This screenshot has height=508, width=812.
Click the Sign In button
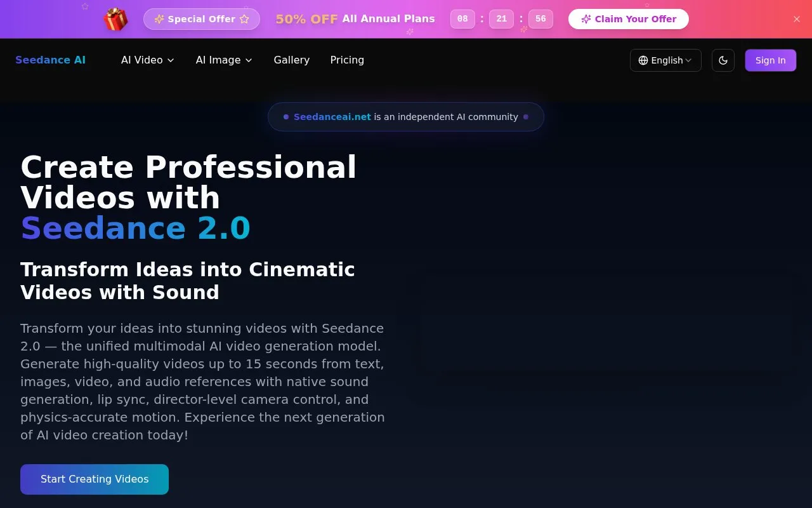tap(770, 60)
